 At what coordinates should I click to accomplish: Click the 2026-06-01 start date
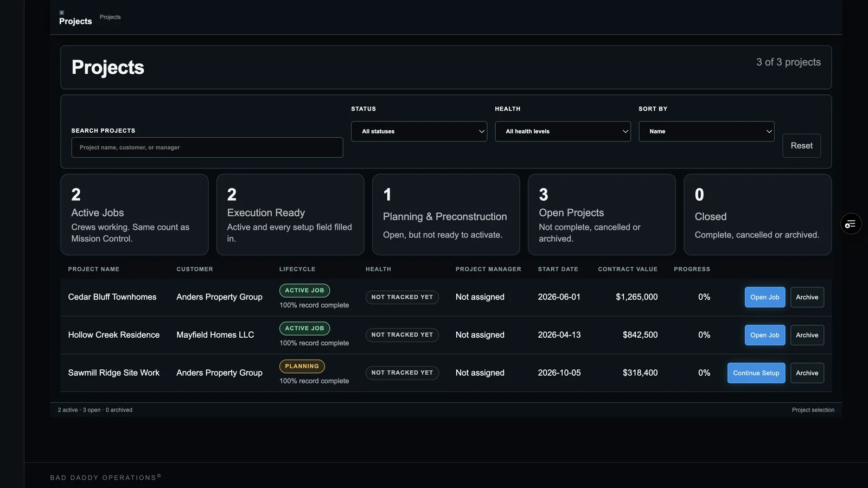(x=559, y=297)
